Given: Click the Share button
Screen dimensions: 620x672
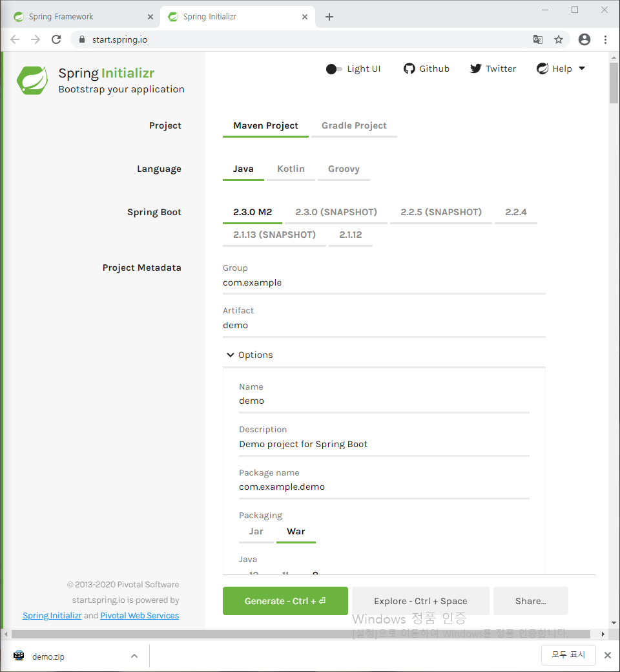Looking at the screenshot, I should [x=531, y=602].
